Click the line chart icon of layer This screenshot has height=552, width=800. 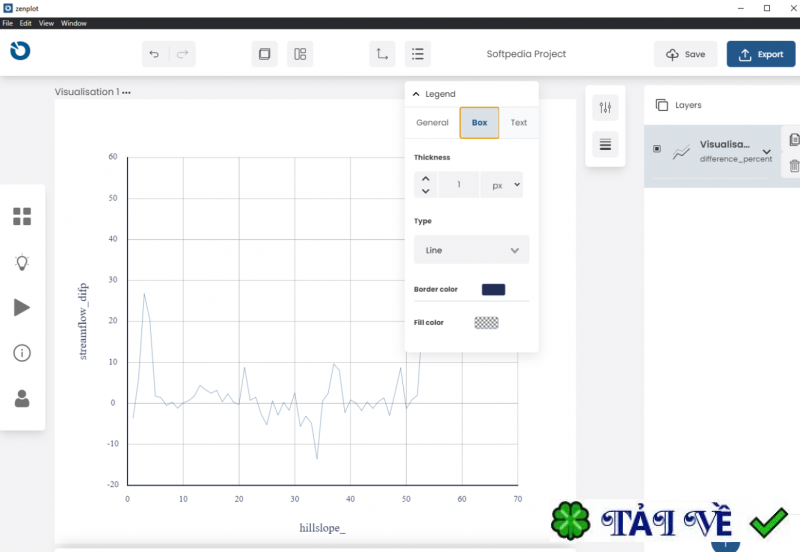(x=681, y=152)
